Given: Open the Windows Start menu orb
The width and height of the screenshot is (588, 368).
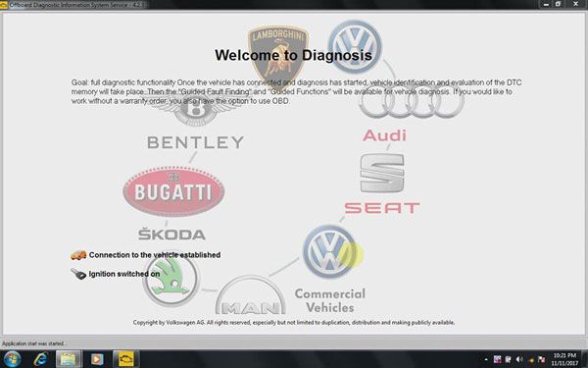Looking at the screenshot, I should click(x=13, y=359).
